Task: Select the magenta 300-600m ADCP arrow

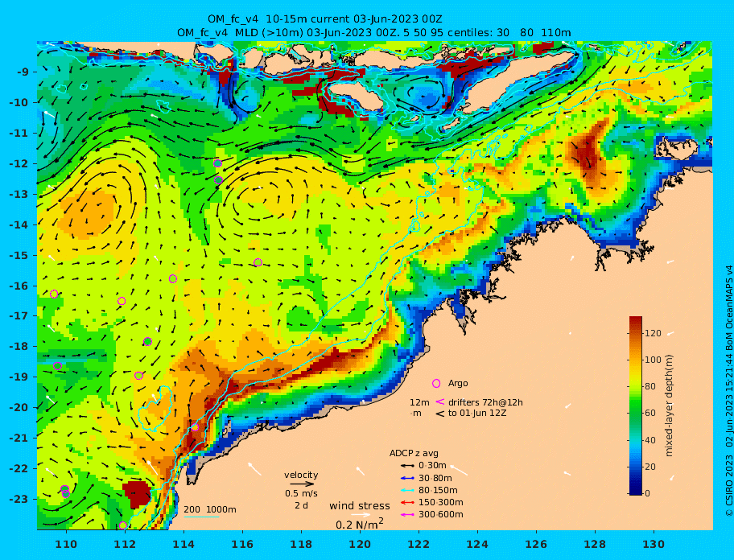Action: [x=407, y=515]
